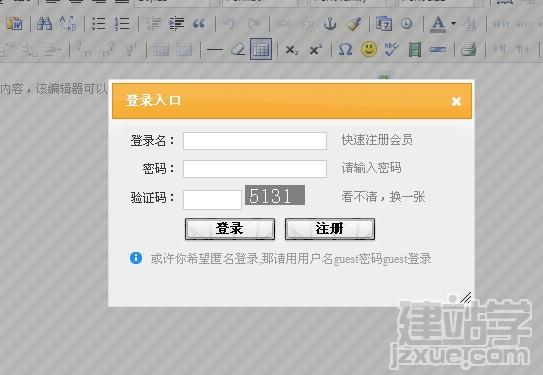The height and width of the screenshot is (375, 543).
Task: Increase indent with the indent icon
Action: click(x=176, y=24)
